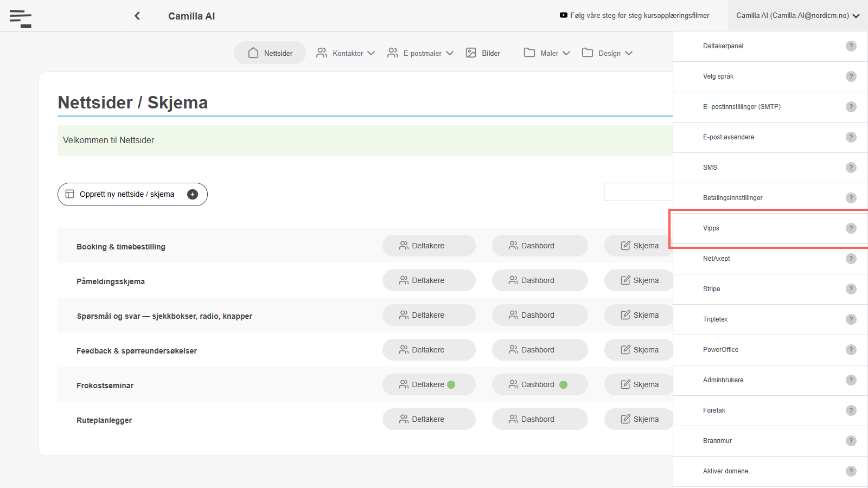Open the Vipps settings entry

click(770, 228)
